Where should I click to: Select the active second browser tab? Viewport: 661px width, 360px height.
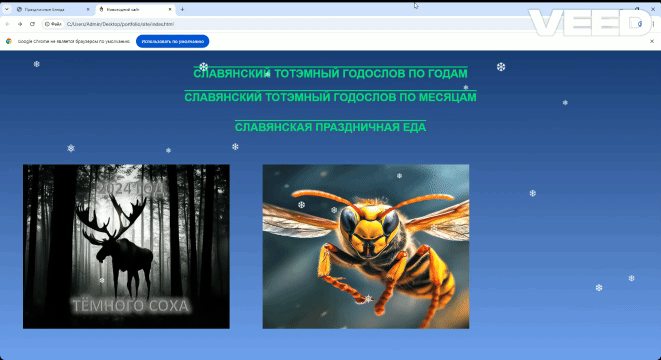135,9
